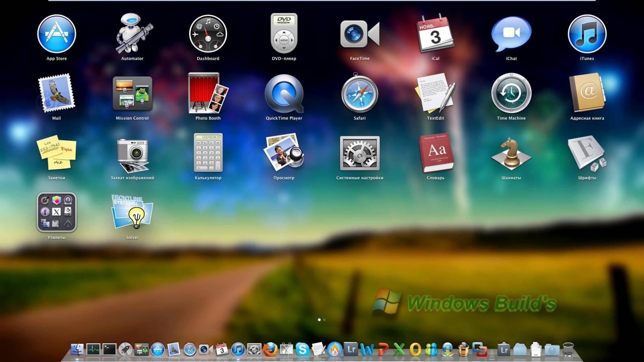Open the wooden bucket app in Dock
644x362 pixels.
click(463, 350)
